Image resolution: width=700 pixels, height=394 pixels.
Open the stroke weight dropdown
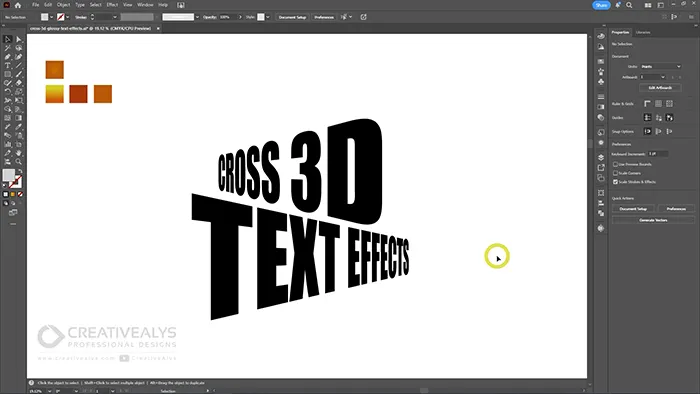tap(115, 17)
